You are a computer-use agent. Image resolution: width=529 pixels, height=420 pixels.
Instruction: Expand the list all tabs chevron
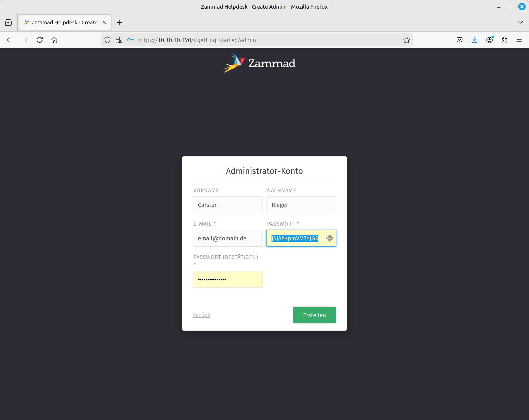(x=520, y=22)
